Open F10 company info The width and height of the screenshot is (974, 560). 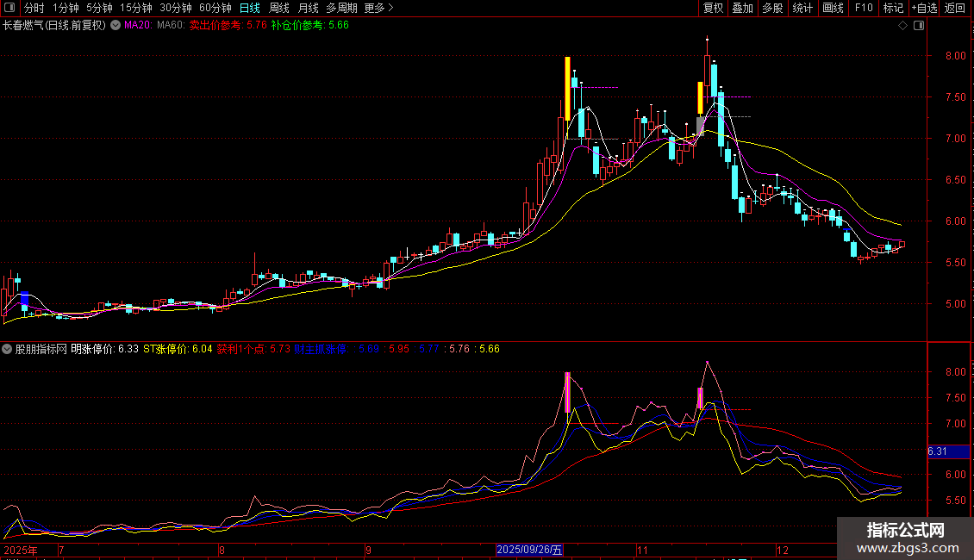(864, 8)
